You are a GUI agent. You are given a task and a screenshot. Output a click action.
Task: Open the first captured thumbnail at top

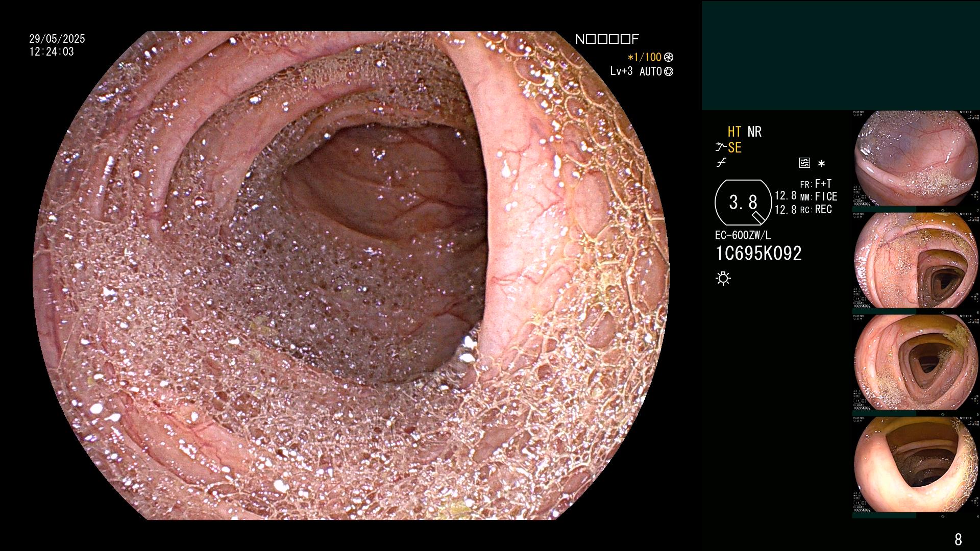click(x=916, y=159)
